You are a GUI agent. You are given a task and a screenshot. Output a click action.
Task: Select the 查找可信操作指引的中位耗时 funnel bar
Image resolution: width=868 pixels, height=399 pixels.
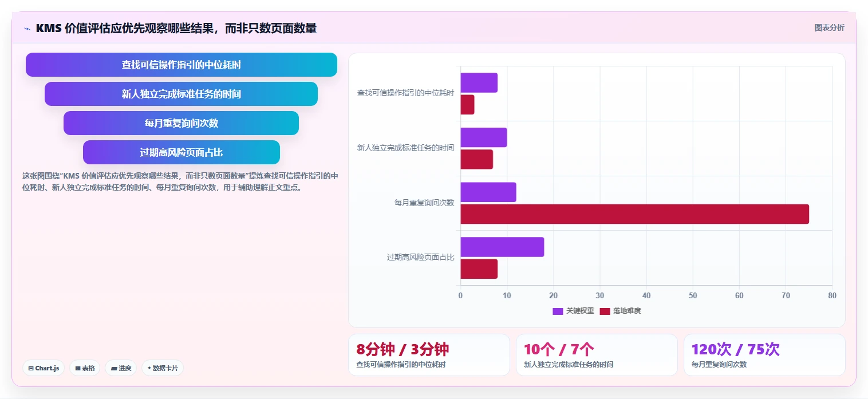(182, 65)
